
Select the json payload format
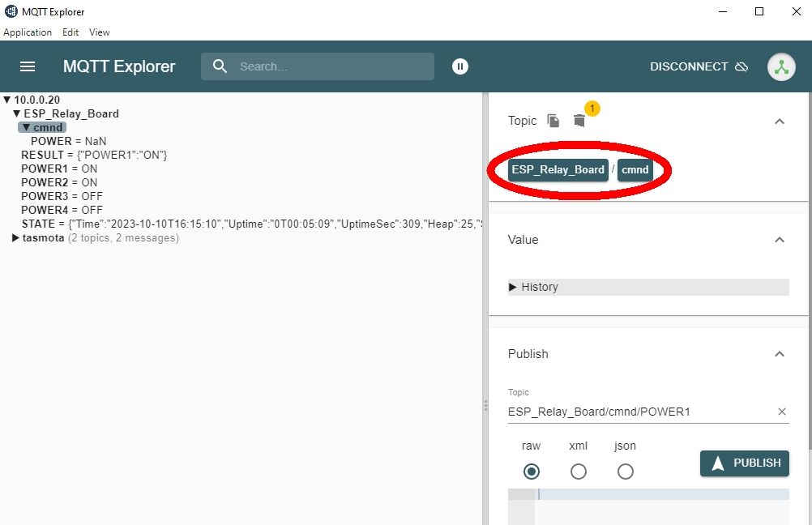(x=625, y=472)
